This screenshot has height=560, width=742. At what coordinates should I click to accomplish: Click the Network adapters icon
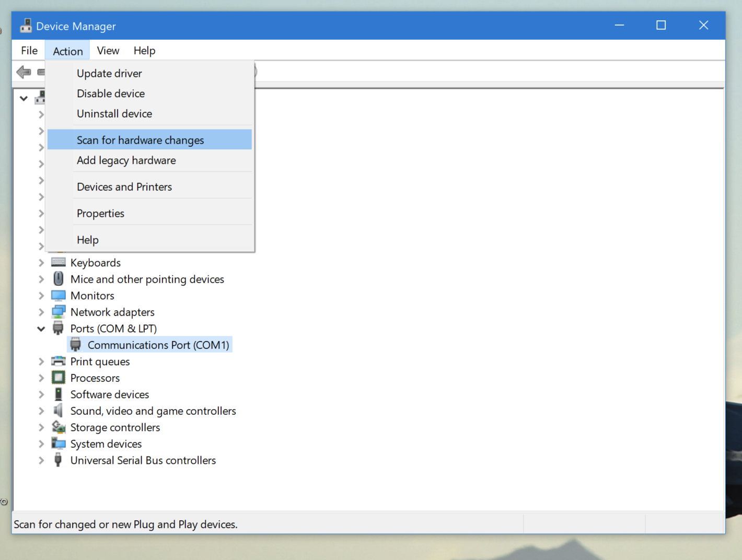[59, 312]
